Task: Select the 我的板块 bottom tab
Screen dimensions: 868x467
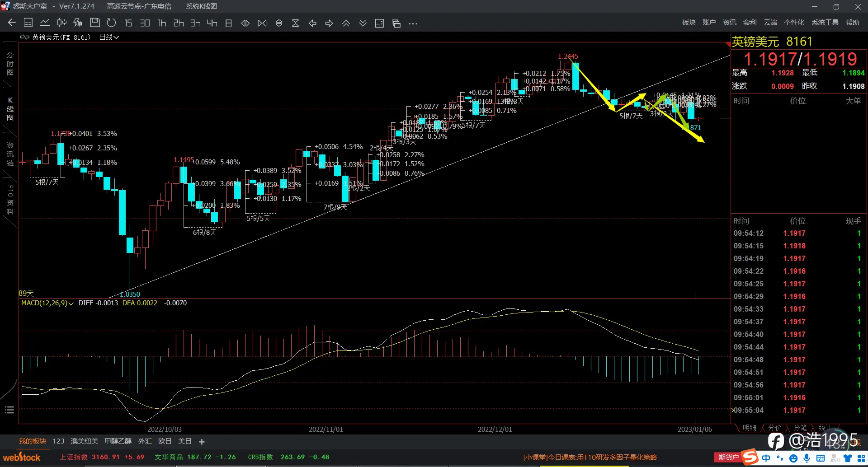Action: coord(33,441)
